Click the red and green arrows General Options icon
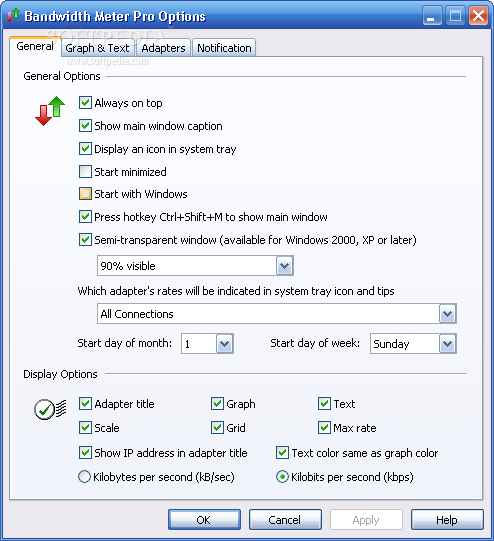This screenshot has width=494, height=541. tap(50, 111)
